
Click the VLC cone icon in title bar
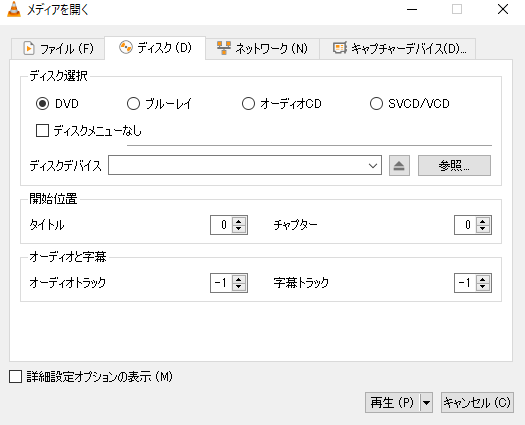click(14, 9)
